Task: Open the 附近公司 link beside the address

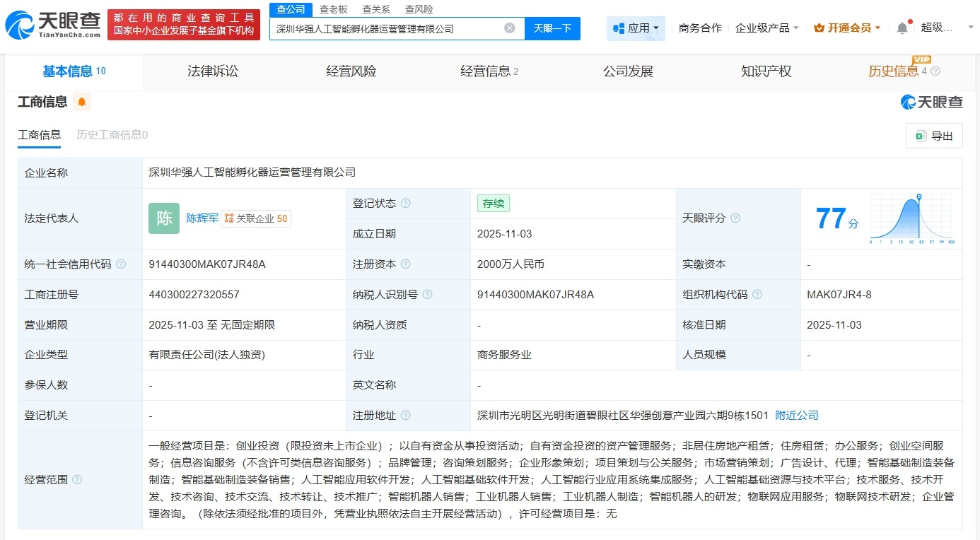Action: click(x=796, y=415)
